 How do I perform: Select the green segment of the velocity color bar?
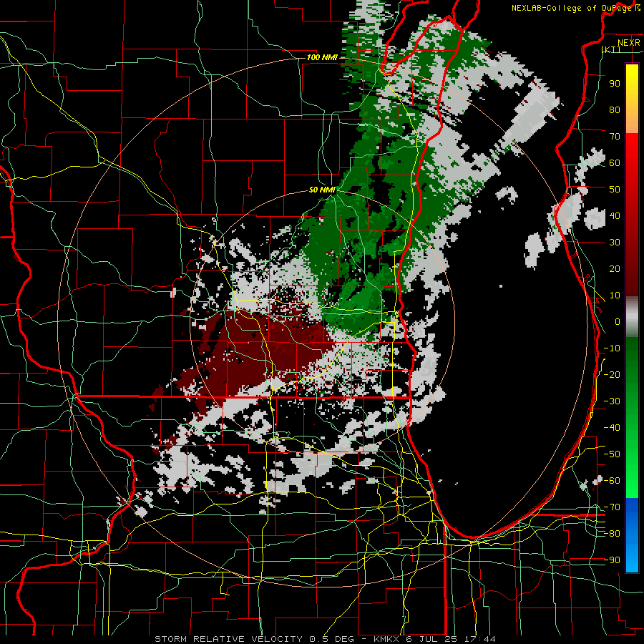pyautogui.click(x=632, y=417)
